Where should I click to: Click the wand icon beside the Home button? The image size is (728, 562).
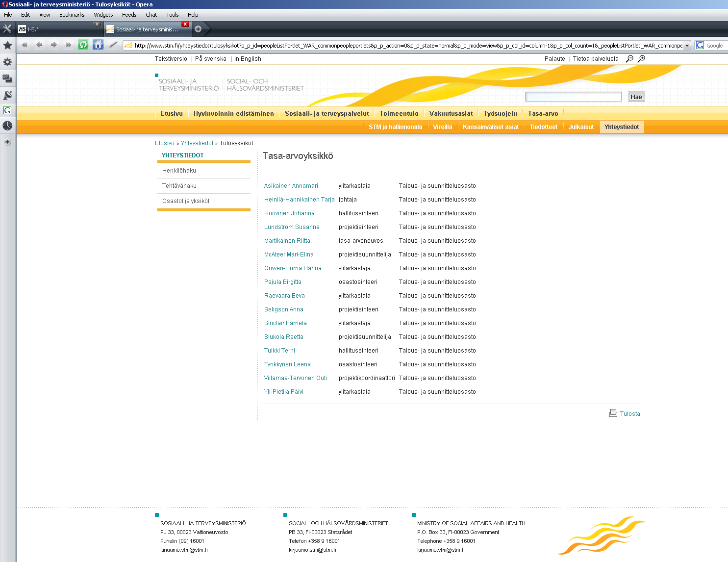pyautogui.click(x=113, y=45)
